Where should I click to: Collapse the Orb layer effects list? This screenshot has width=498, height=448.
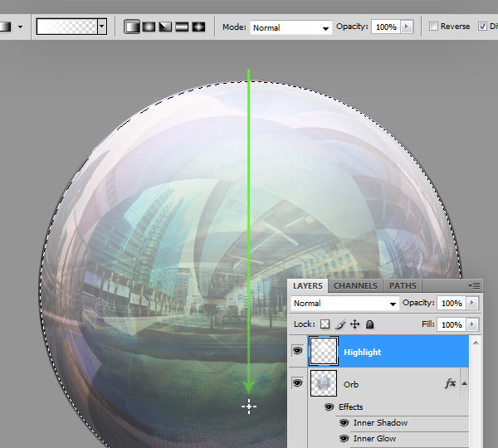pyautogui.click(x=464, y=383)
